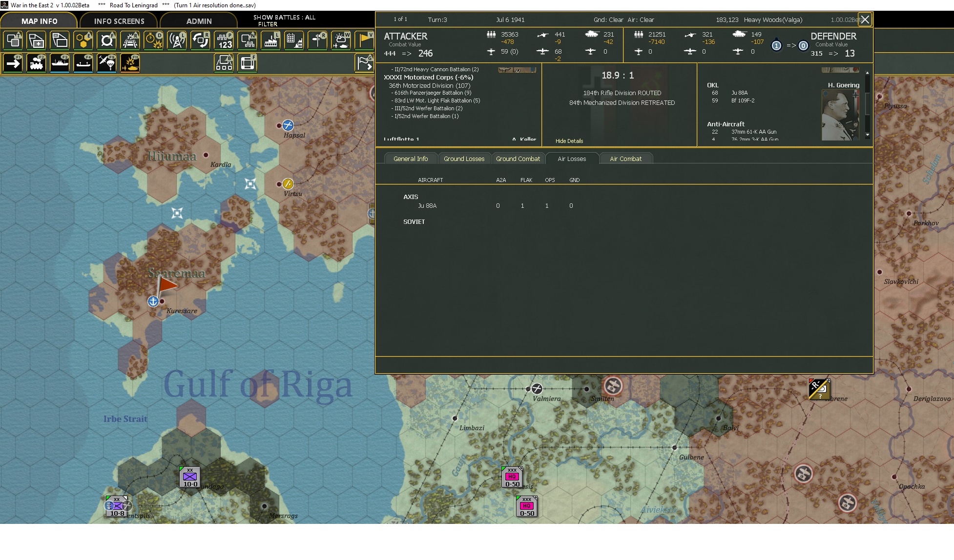This screenshot has width=954, height=560.
Task: Toggle unit values '123' (P) icon
Action: (x=224, y=40)
